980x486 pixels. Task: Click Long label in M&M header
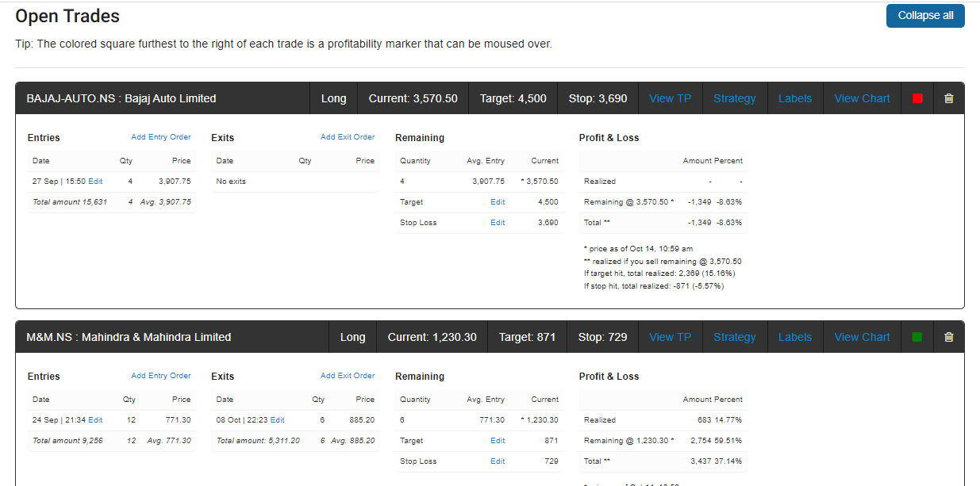pos(352,337)
